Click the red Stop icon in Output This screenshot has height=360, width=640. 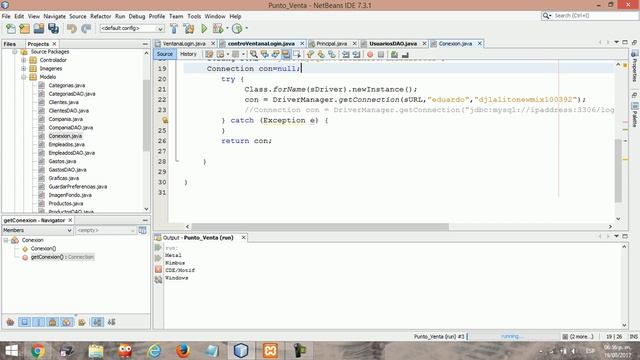[158, 269]
